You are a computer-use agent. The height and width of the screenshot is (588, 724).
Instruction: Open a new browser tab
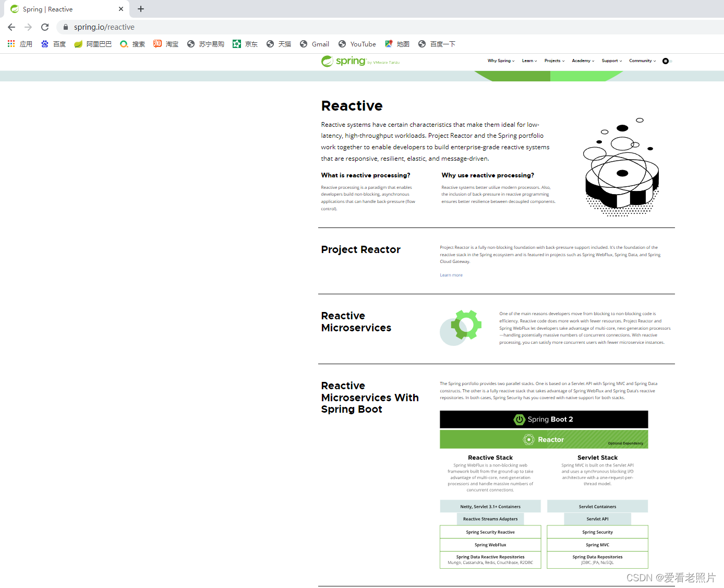coord(141,9)
